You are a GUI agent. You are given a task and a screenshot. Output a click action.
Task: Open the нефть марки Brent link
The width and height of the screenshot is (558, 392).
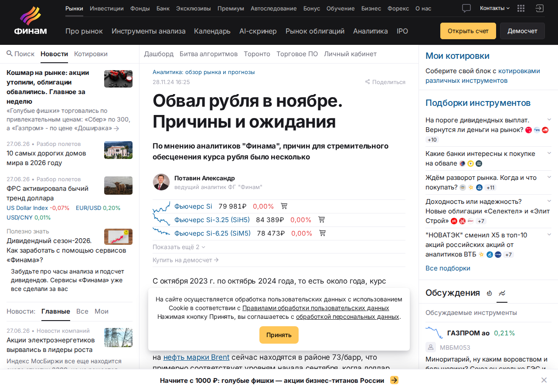point(196,358)
